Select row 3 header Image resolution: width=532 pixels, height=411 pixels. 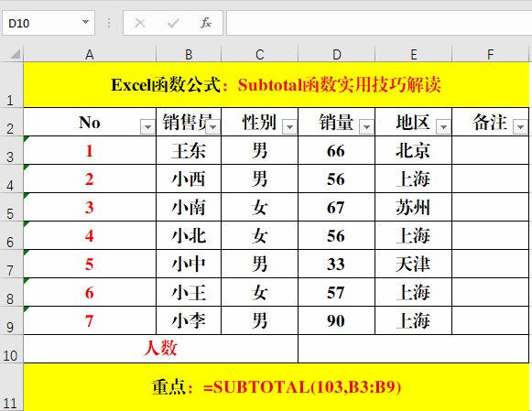11,150
